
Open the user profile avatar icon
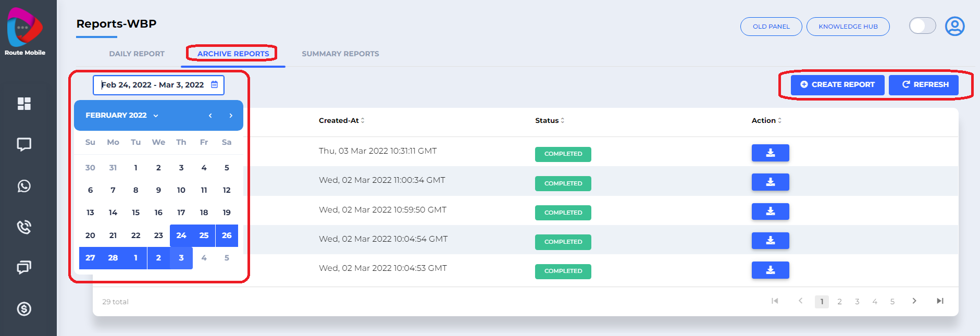point(955,26)
